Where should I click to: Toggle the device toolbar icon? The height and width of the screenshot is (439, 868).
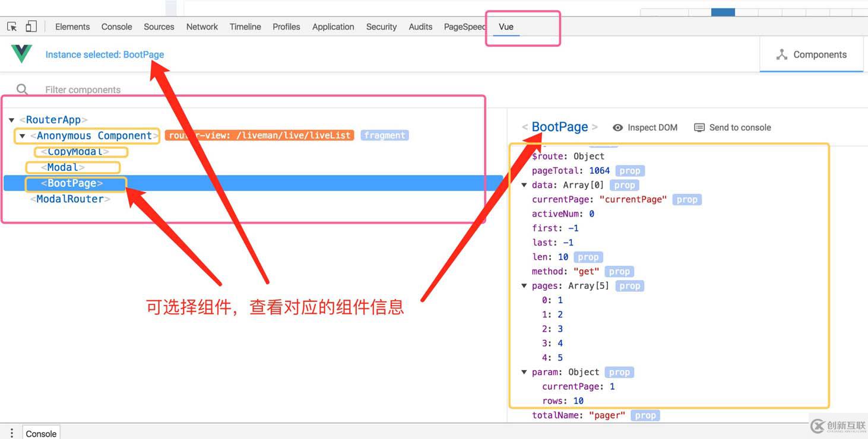click(x=31, y=26)
